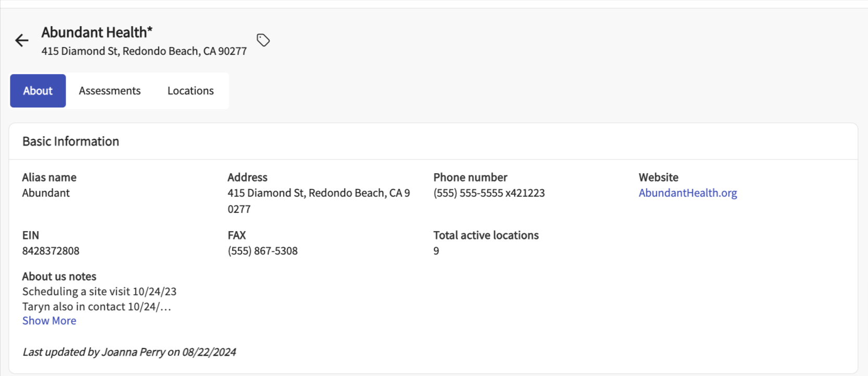This screenshot has height=376, width=868.
Task: Expand notes with Show More
Action: pos(49,321)
